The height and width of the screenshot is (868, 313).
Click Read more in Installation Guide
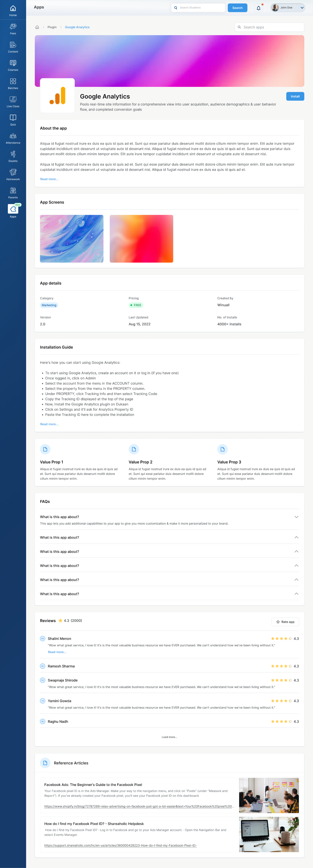pos(49,424)
